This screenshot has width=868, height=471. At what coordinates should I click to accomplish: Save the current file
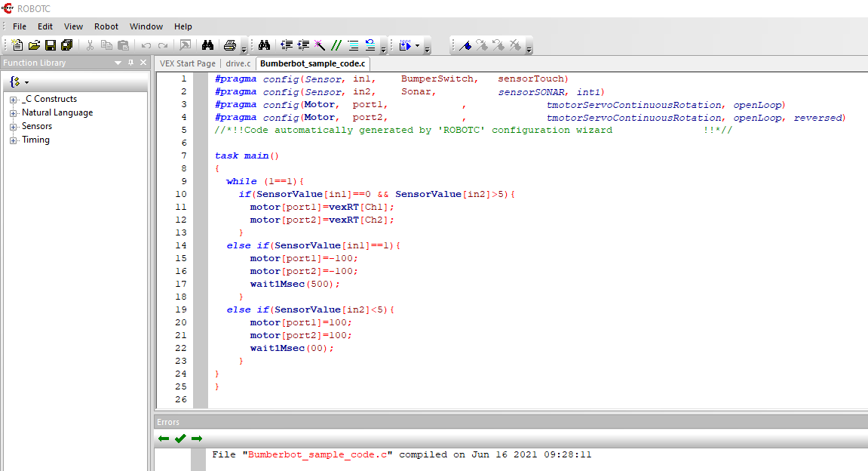pos(51,45)
